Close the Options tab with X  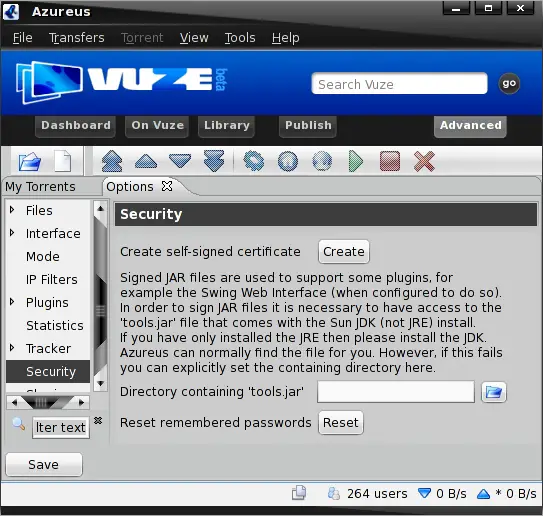[x=167, y=186]
